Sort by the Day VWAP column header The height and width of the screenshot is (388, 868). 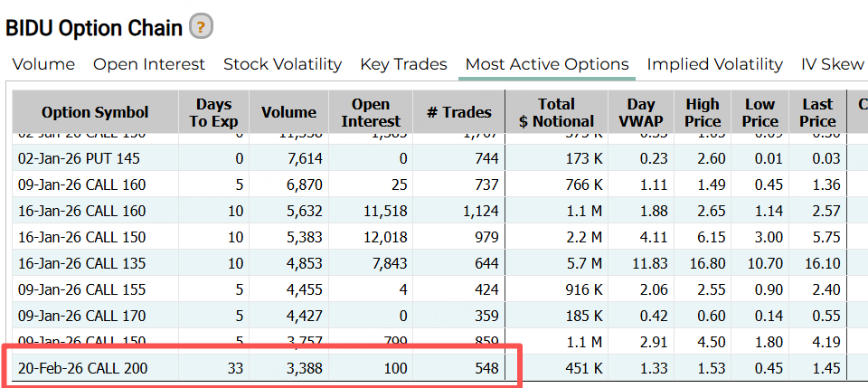639,112
